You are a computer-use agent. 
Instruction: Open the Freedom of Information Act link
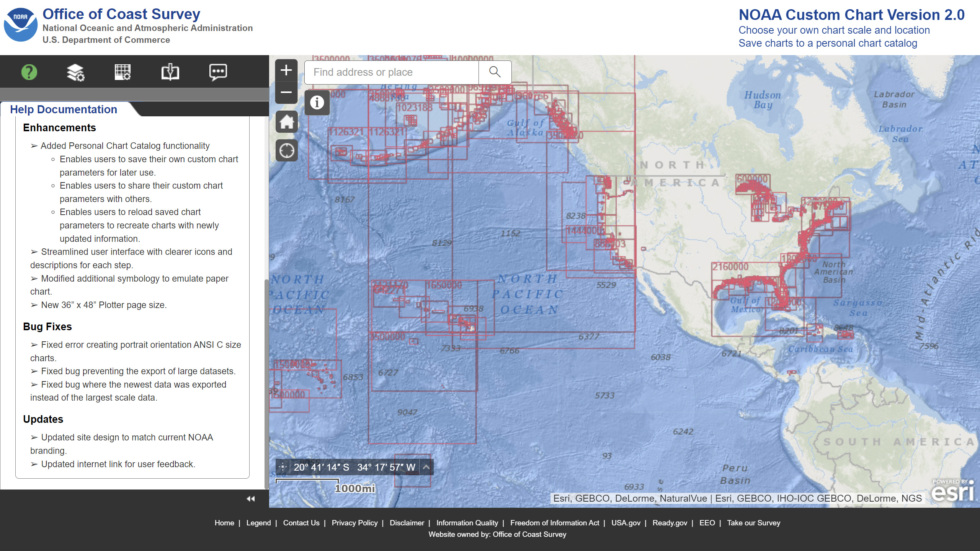(555, 523)
